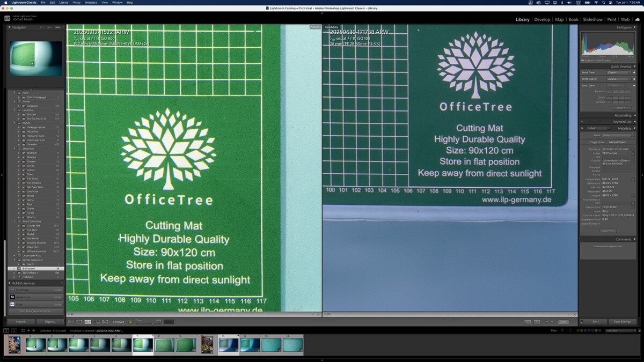
Task: Open the View menu in the menu bar
Action: click(104, 3)
